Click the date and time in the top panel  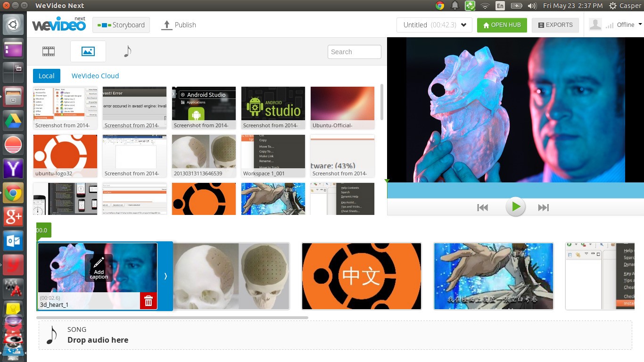(x=573, y=6)
